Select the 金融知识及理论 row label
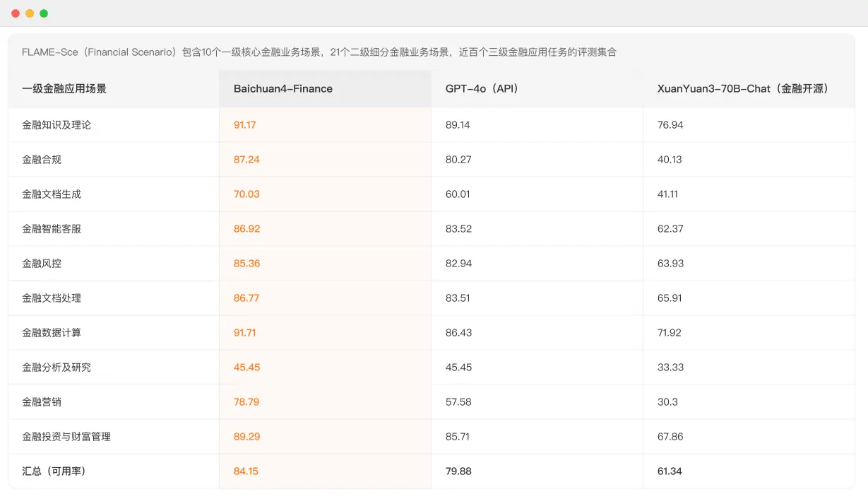Viewport: 868px width, 499px height. point(54,125)
